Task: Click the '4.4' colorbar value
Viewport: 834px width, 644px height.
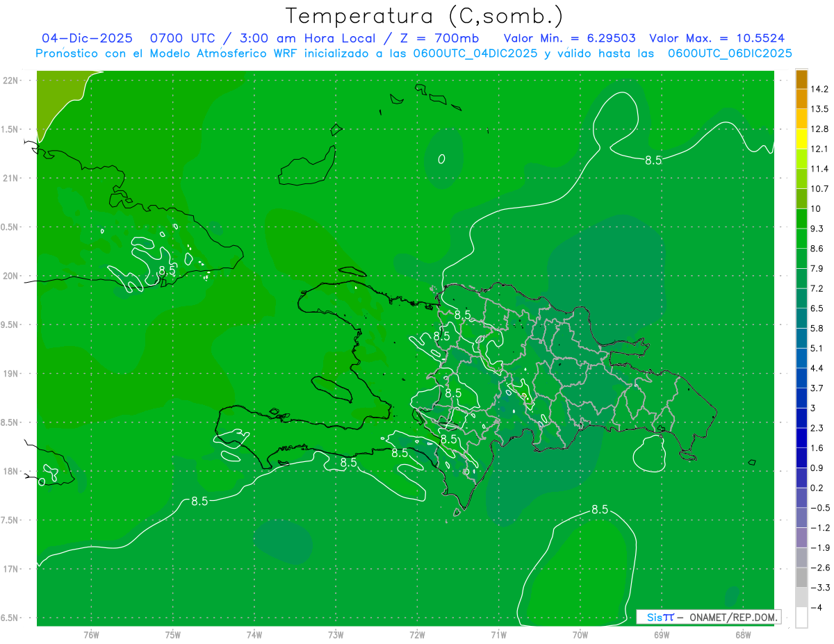Action: [817, 368]
